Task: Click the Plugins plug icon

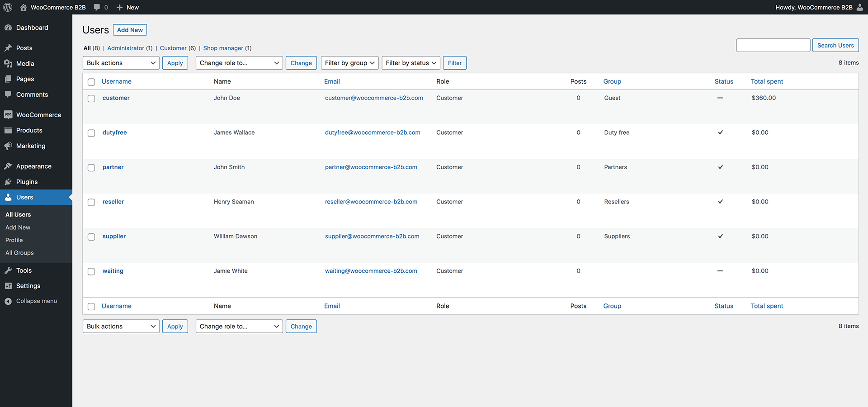Action: pos(8,182)
